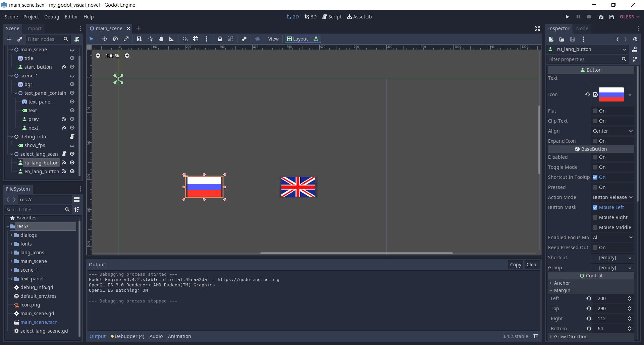Open the Inspector object history icon
Viewport: 644px width, 345px height.
[x=635, y=39]
